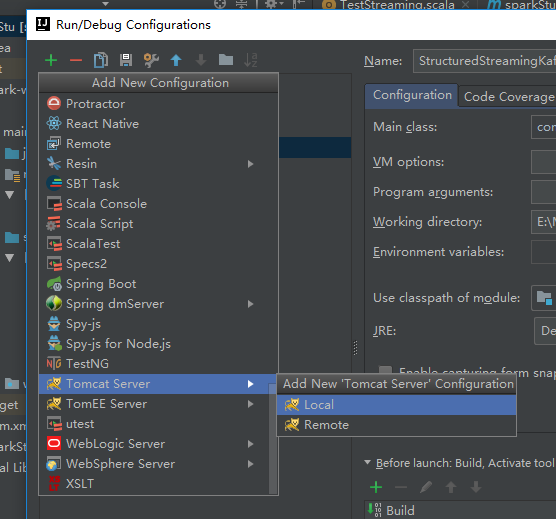Click the Create New Folder icon
Image resolution: width=556 pixels, height=519 pixels.
pos(226,60)
